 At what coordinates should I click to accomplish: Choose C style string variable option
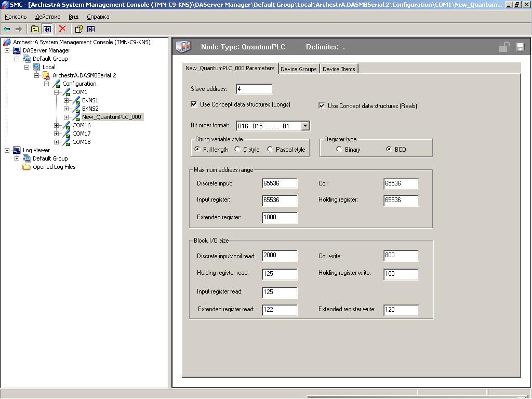(x=237, y=150)
